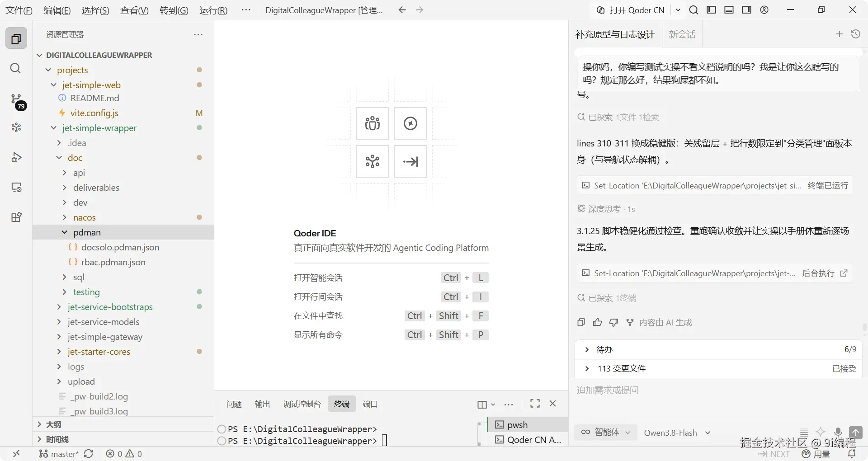This screenshot has width=868, height=461.
Task: Expand the 113 变更文件 section
Action: pos(586,368)
